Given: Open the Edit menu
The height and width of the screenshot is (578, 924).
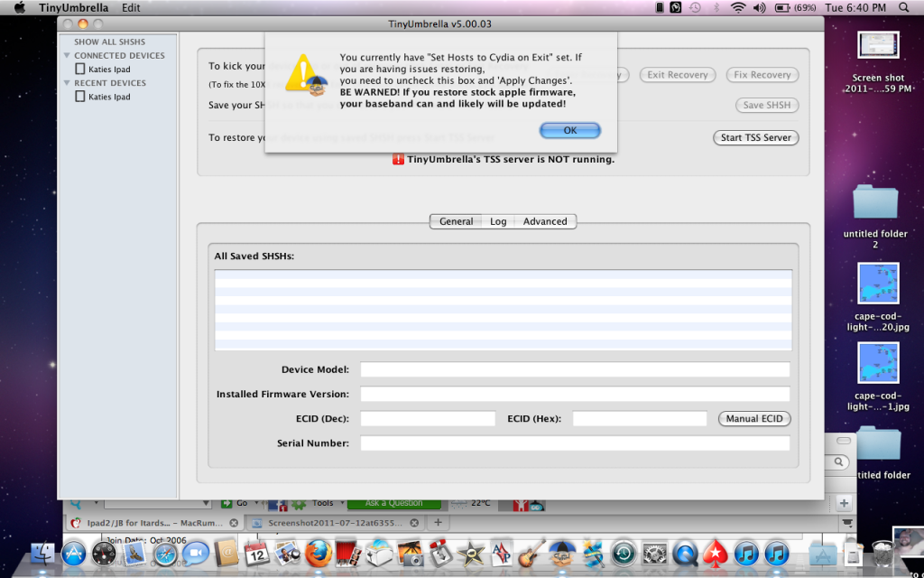Looking at the screenshot, I should coord(131,7).
